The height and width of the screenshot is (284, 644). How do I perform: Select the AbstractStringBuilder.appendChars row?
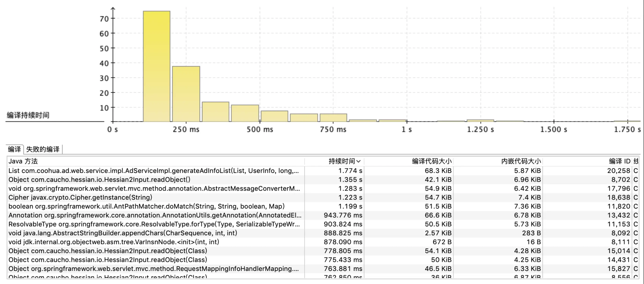[x=122, y=233]
